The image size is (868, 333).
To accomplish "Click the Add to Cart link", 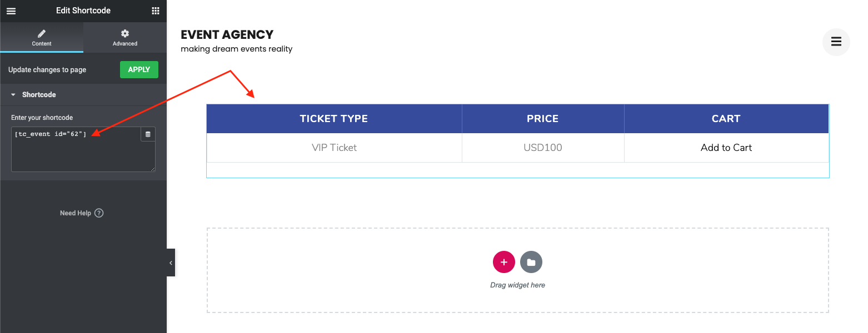I will tap(726, 147).
